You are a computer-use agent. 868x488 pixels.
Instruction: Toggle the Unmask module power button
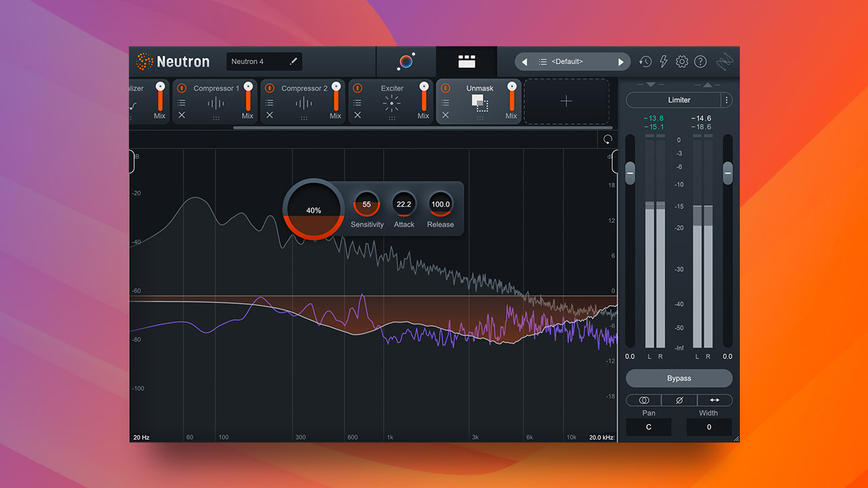click(446, 88)
